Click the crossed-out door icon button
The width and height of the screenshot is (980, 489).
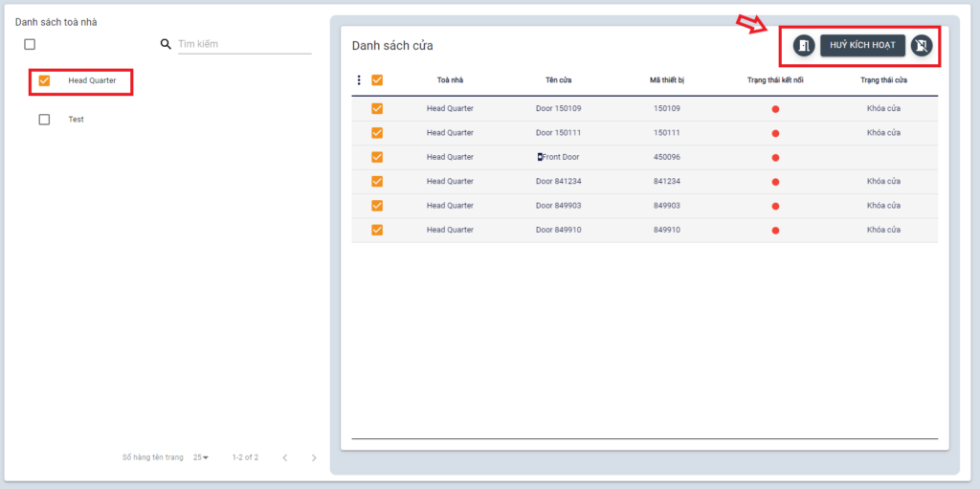921,45
